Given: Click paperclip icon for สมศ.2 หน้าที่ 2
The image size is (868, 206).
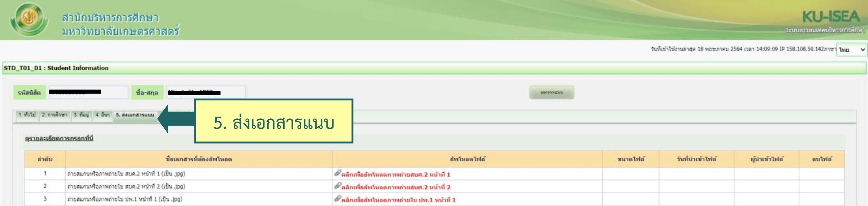Looking at the screenshot, I should (337, 186).
